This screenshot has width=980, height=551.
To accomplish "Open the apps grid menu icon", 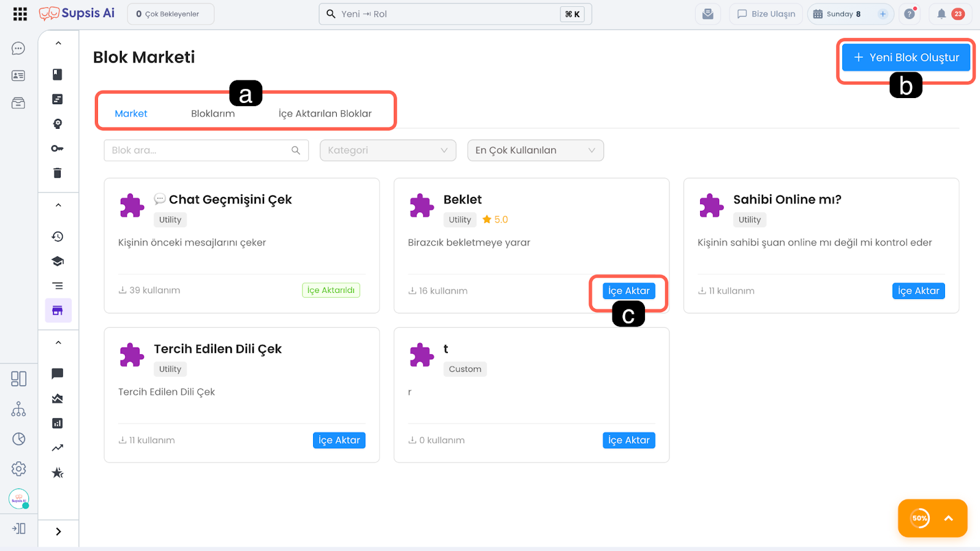I will pos(20,14).
